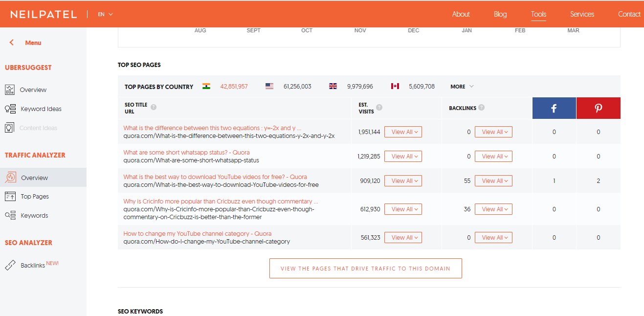Viewport: 644px width, 316px height.
Task: Open the equations y=-2x Quora title link
Action: pos(212,128)
